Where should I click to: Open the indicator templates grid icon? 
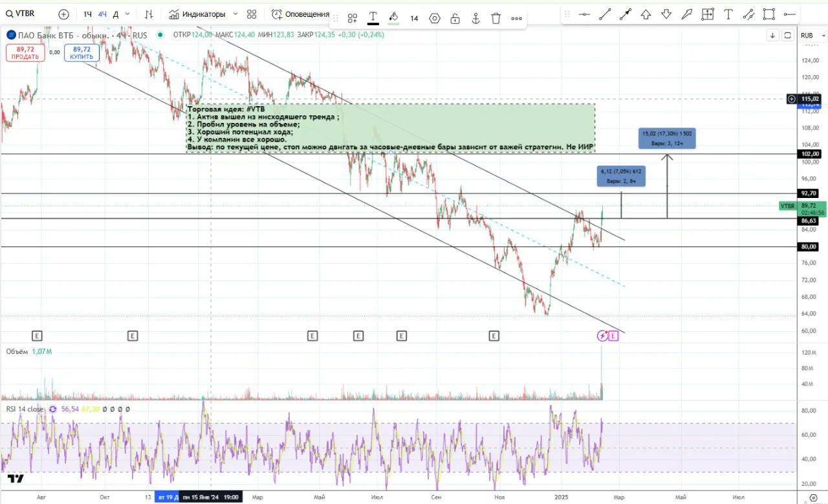[x=252, y=14]
